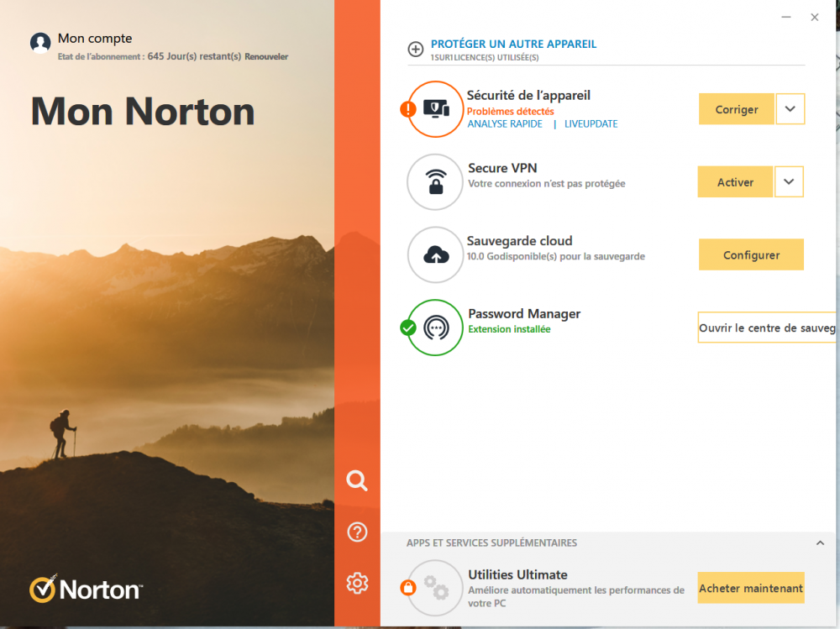Click the orange lock badge on Utilities Ultimate
The height and width of the screenshot is (629, 840).
click(408, 588)
